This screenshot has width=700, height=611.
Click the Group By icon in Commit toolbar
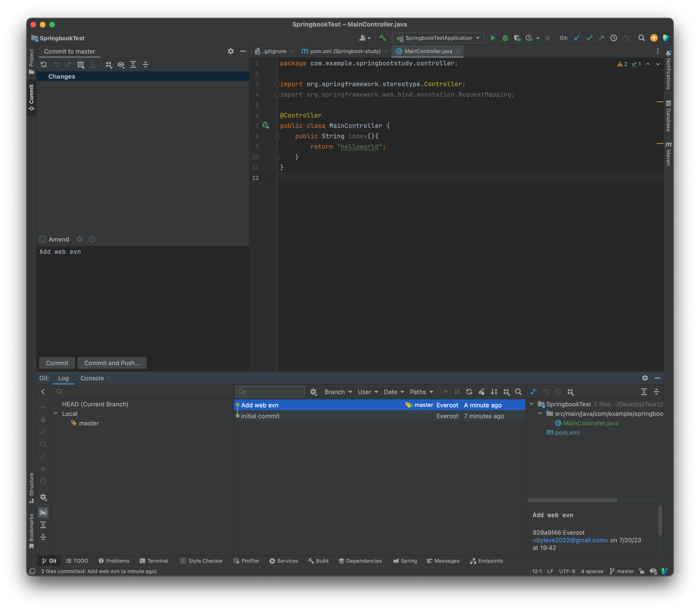(109, 64)
